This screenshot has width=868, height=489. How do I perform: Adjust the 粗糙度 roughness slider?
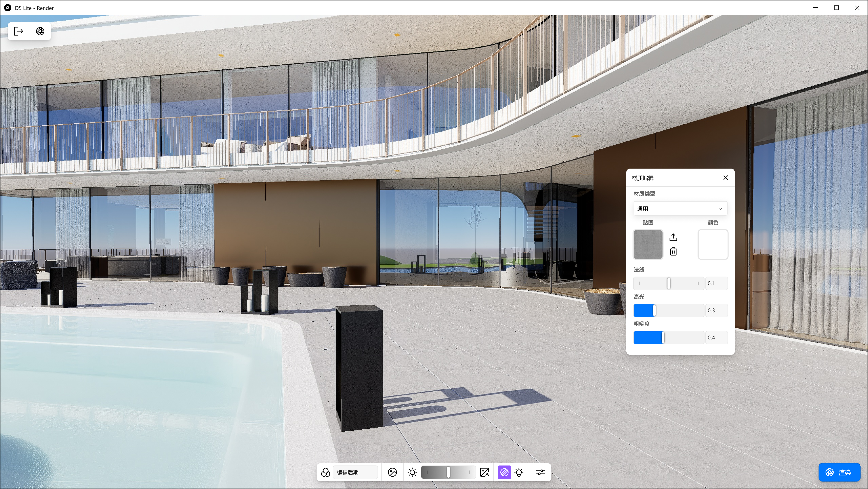click(669, 338)
